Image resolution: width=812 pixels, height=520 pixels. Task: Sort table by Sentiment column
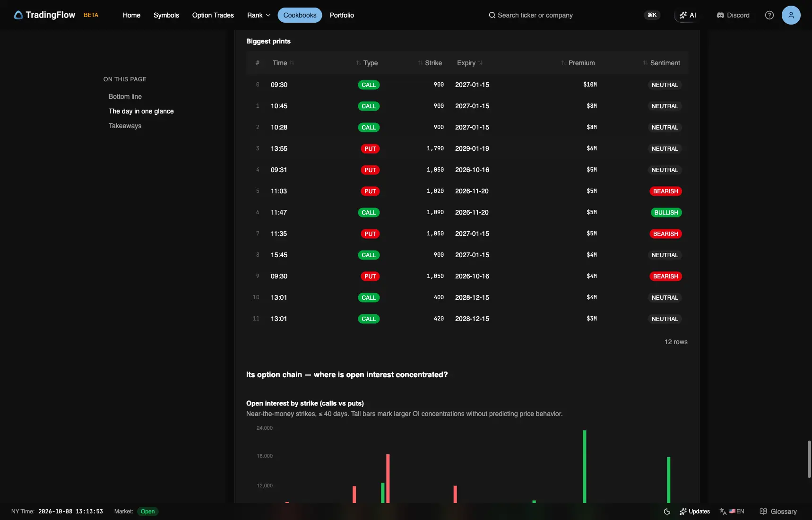coord(661,63)
